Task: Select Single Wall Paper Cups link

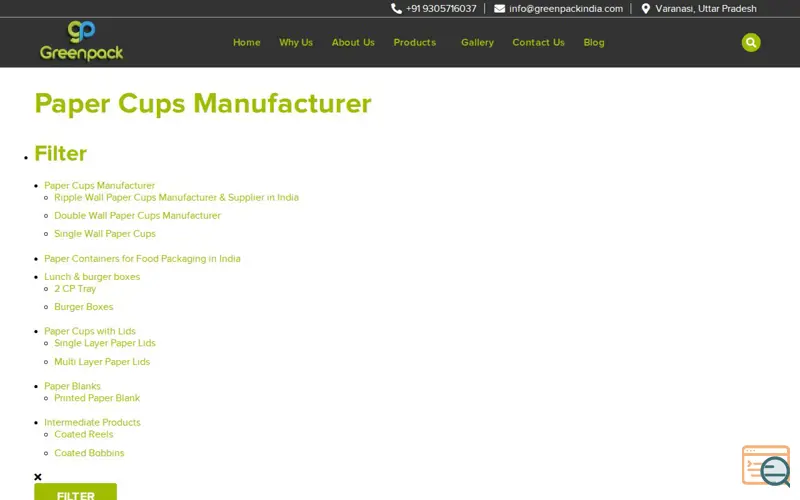Action: coord(105,234)
